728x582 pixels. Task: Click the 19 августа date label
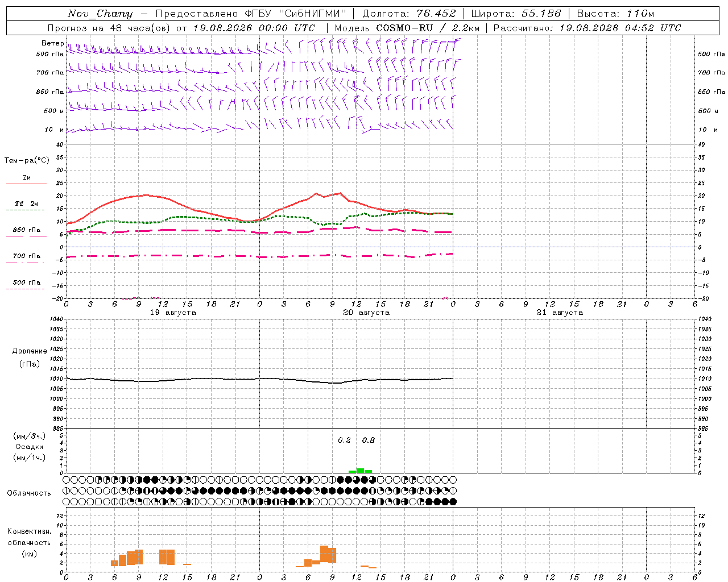coord(173,313)
